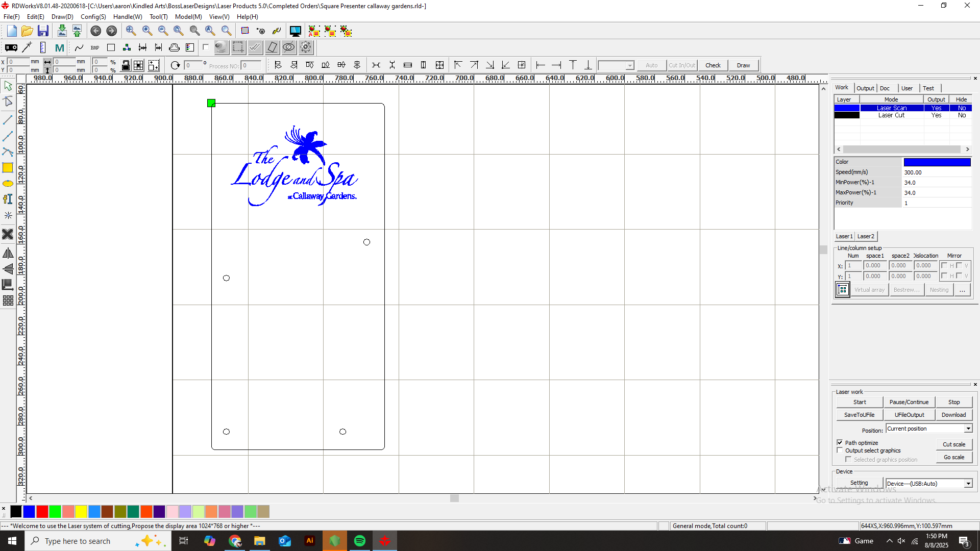Click the Speed value 300.00 field
This screenshot has width=980, height=551.
pyautogui.click(x=937, y=172)
